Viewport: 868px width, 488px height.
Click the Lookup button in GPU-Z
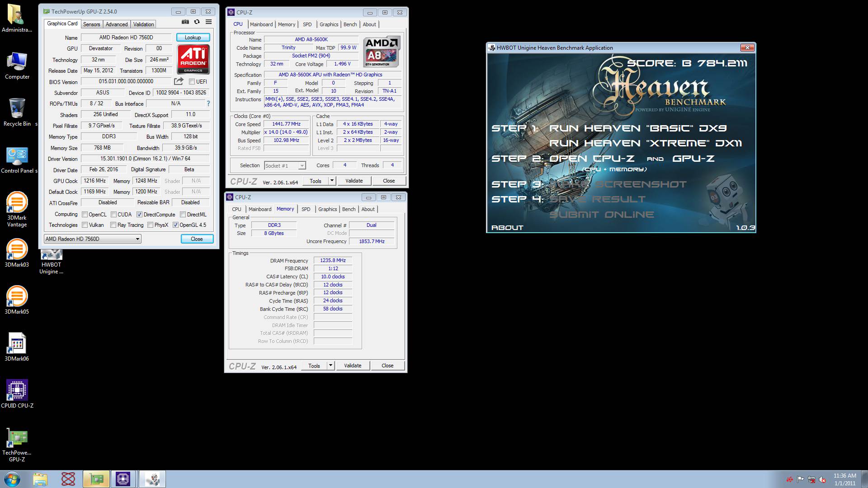pyautogui.click(x=193, y=38)
